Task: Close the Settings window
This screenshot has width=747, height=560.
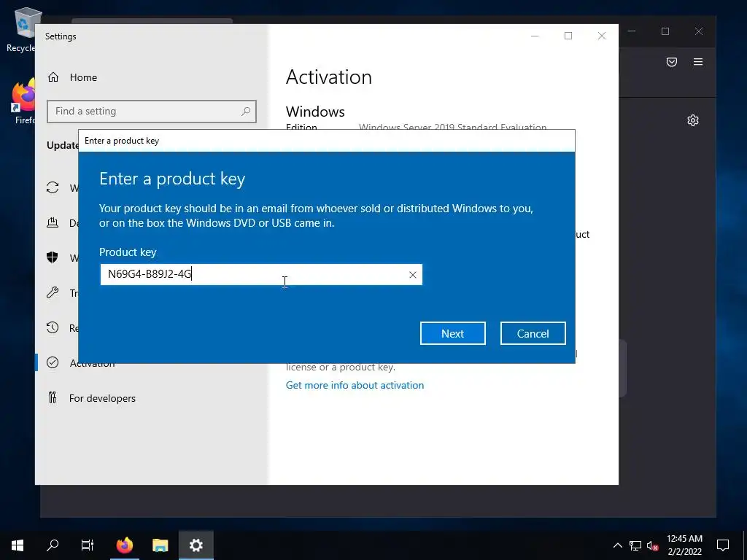Action: pyautogui.click(x=602, y=36)
